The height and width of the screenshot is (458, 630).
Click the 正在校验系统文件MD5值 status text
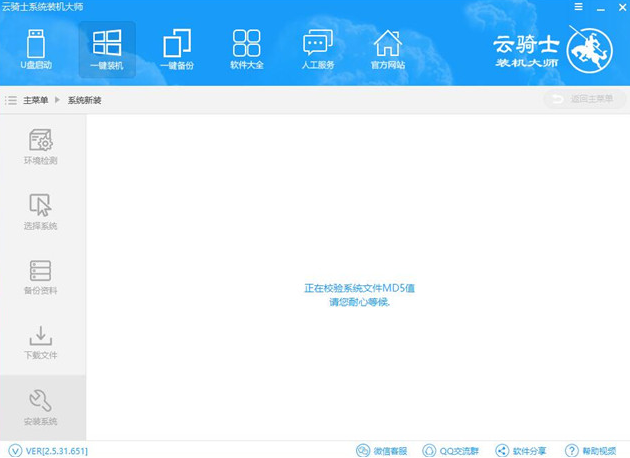tap(359, 288)
